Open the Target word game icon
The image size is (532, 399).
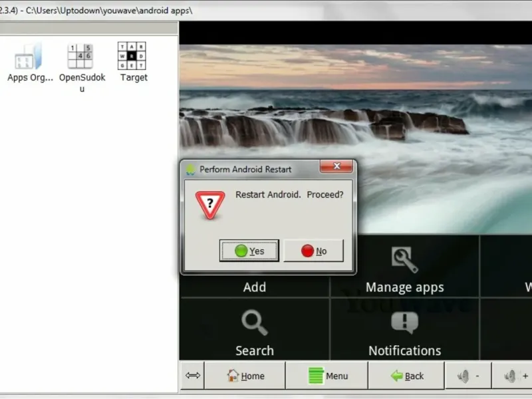click(x=132, y=56)
